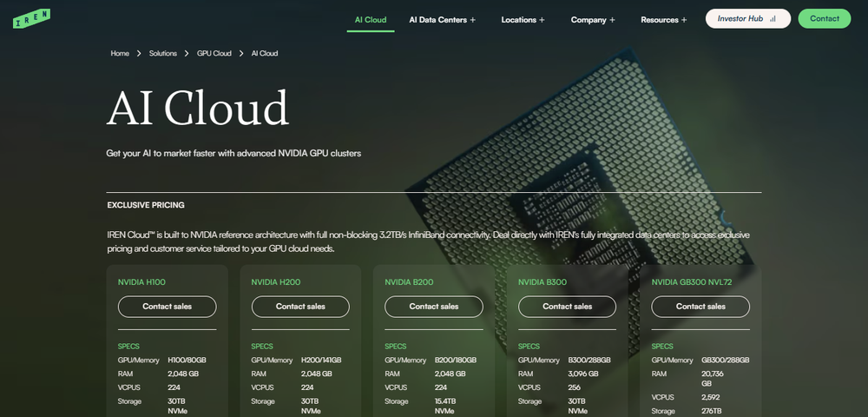The height and width of the screenshot is (417, 868).
Task: Expand the AI Data Centers menu
Action: click(443, 19)
